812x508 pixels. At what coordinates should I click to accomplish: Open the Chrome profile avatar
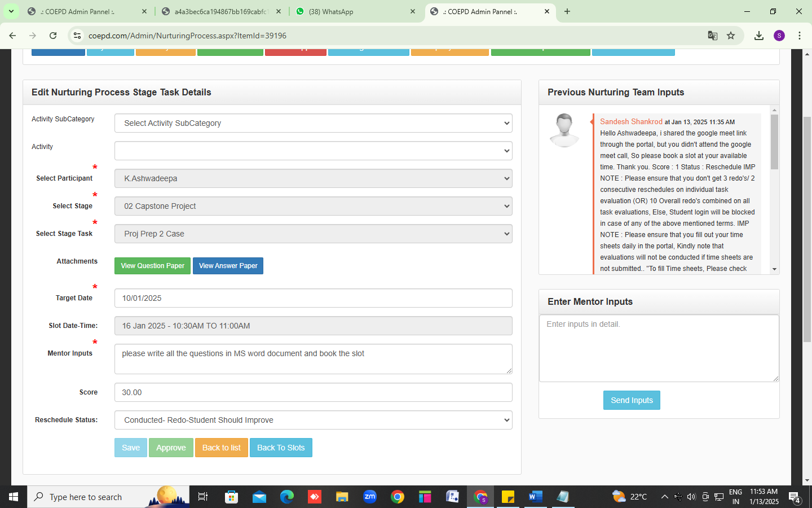point(779,36)
